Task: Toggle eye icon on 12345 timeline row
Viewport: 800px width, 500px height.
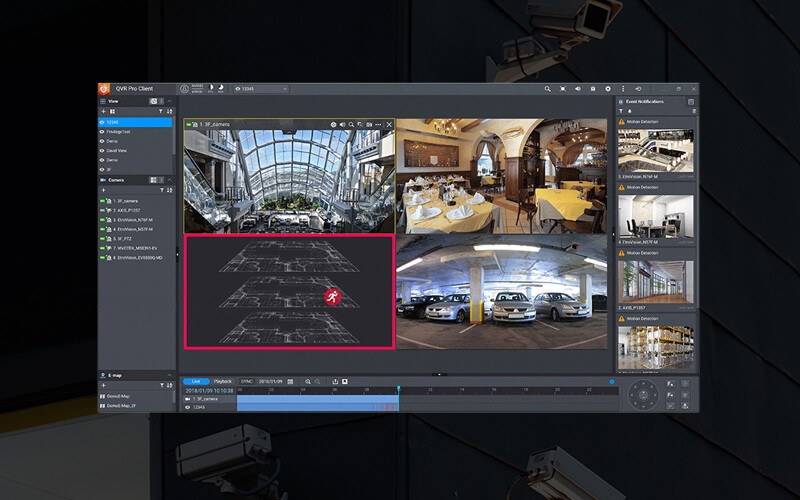Action: 187,407
